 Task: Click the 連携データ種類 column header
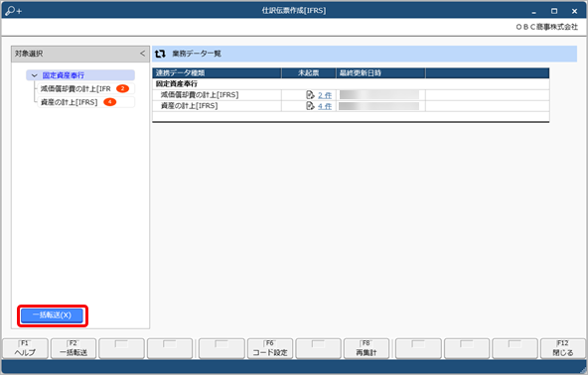tap(217, 73)
